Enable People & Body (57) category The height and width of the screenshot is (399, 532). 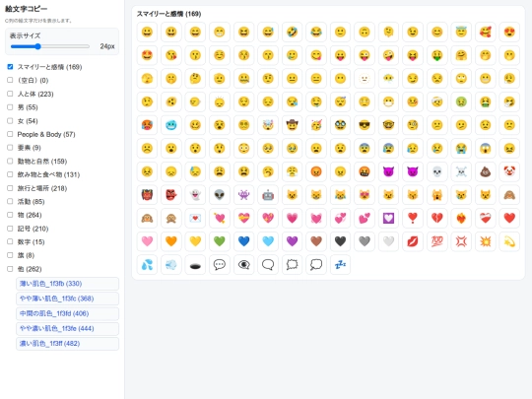[x=10, y=134]
